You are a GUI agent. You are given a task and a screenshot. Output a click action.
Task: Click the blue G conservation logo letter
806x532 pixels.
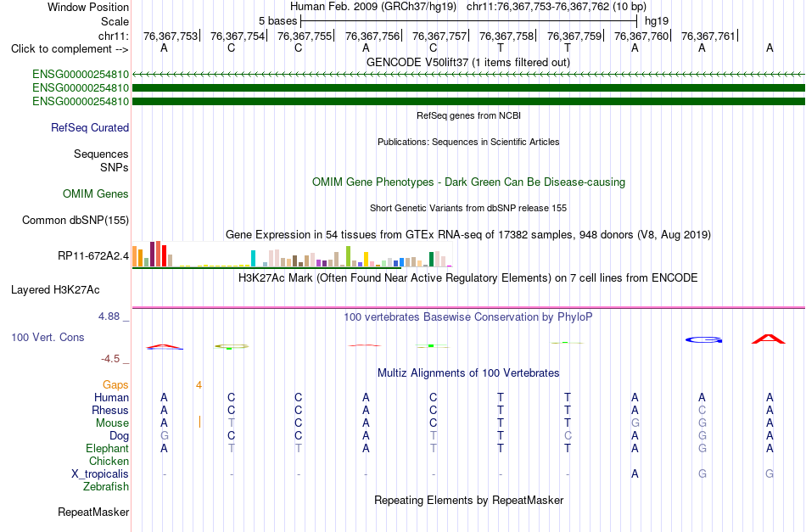pos(703,339)
